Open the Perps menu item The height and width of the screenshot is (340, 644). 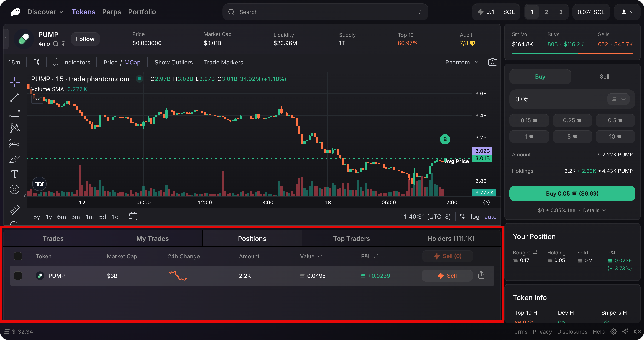[x=112, y=12]
